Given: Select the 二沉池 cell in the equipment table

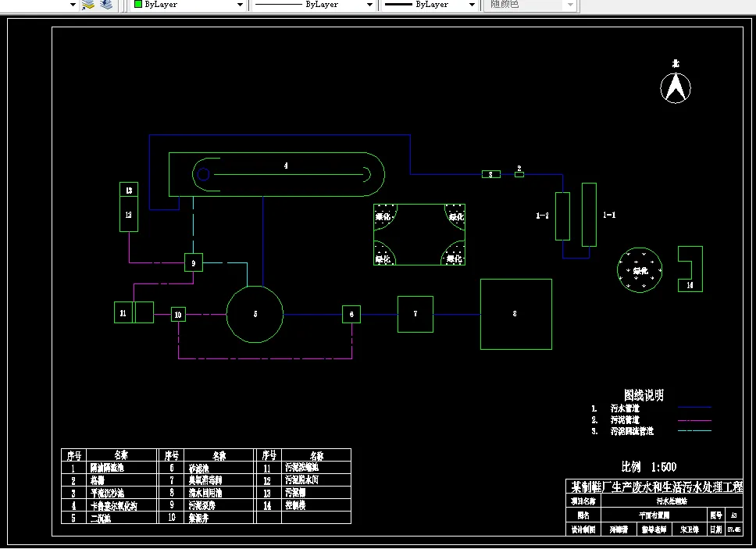Looking at the screenshot, I should click(122, 518).
